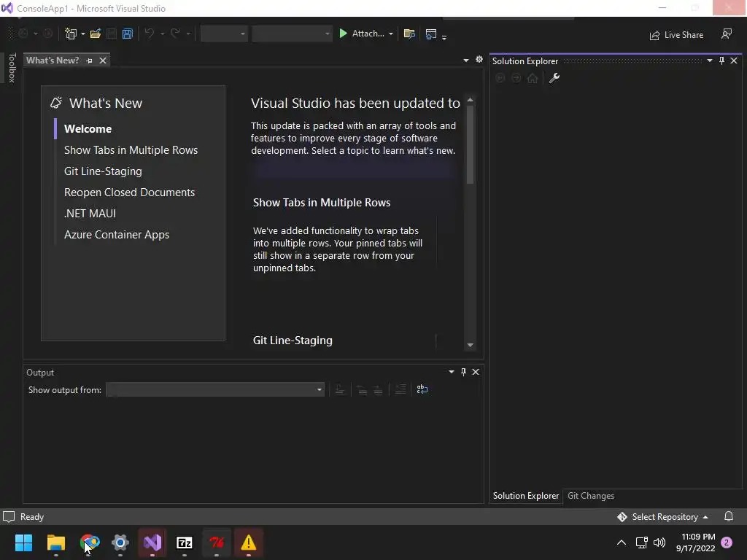Pin the What's New? tab
This screenshot has width=747, height=560.
click(x=90, y=61)
